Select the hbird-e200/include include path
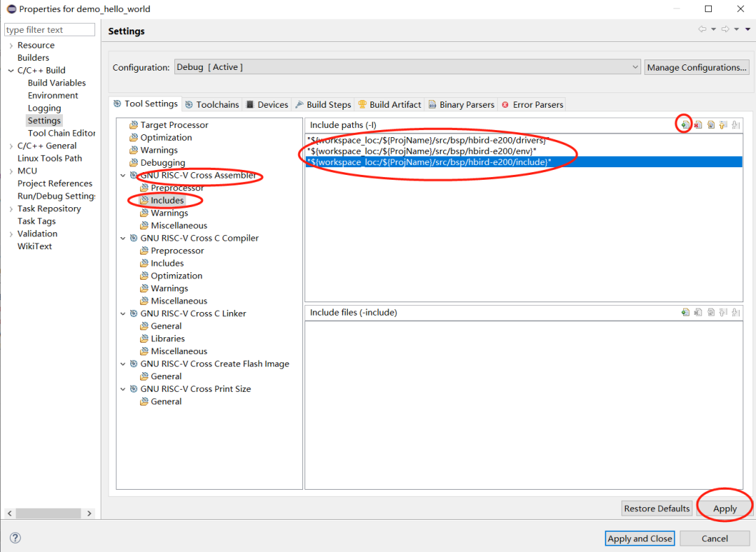 (x=524, y=162)
